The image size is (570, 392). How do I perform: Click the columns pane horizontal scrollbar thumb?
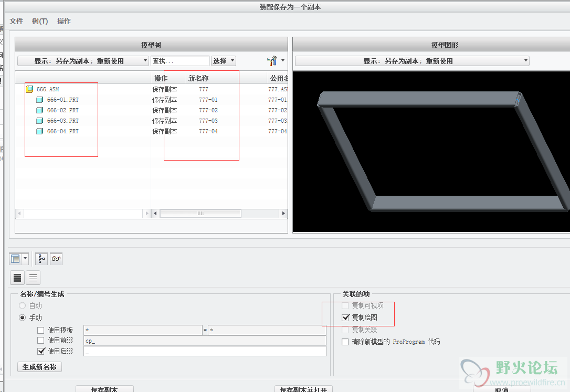pyautogui.click(x=200, y=213)
